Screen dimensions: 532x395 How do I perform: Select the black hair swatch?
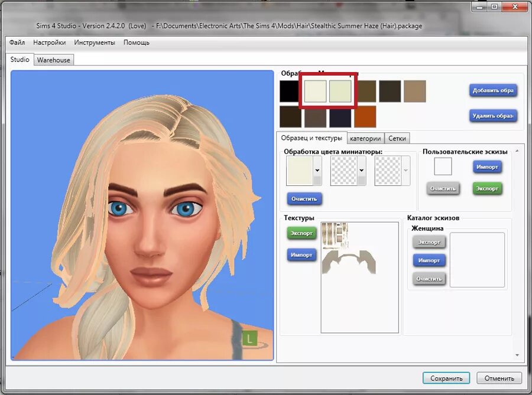point(289,91)
